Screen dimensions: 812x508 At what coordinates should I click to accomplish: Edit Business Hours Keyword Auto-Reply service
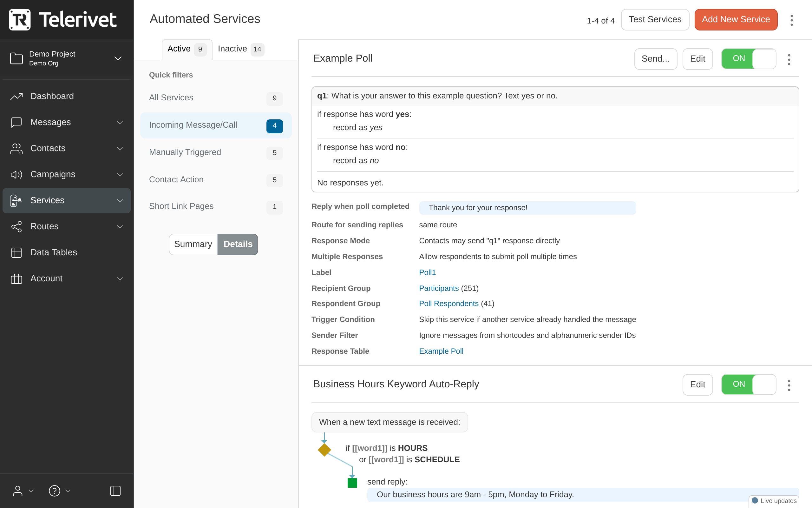[697, 384]
